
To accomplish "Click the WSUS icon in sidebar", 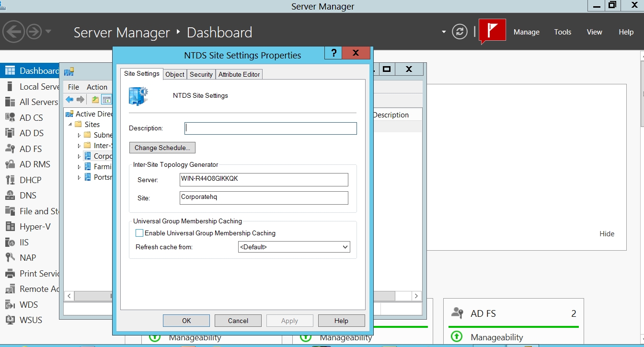I will point(10,320).
